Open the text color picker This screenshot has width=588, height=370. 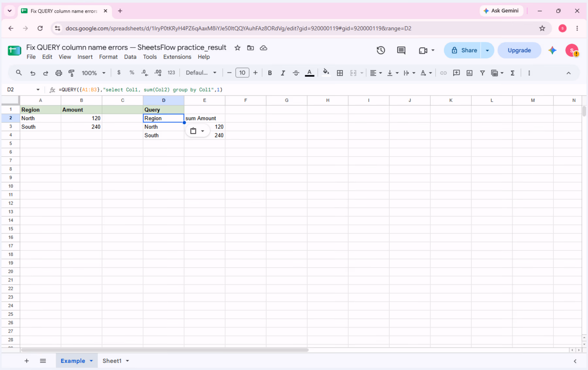click(309, 73)
